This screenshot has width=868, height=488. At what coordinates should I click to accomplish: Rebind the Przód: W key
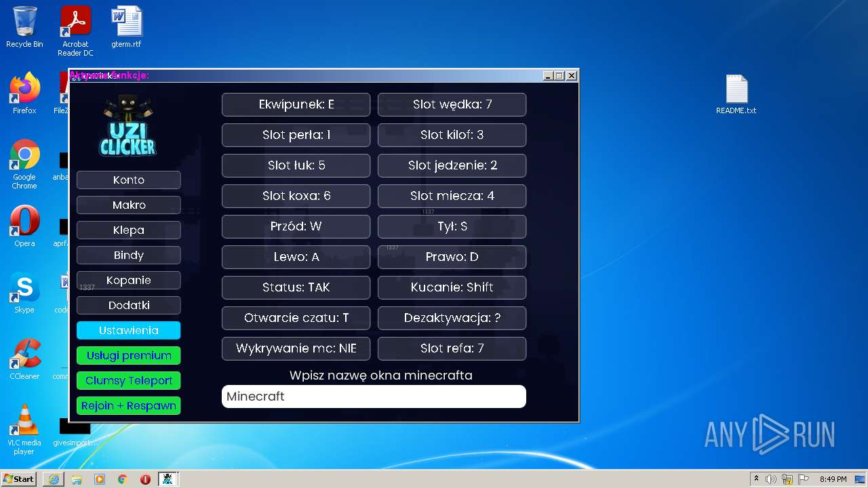coord(296,226)
